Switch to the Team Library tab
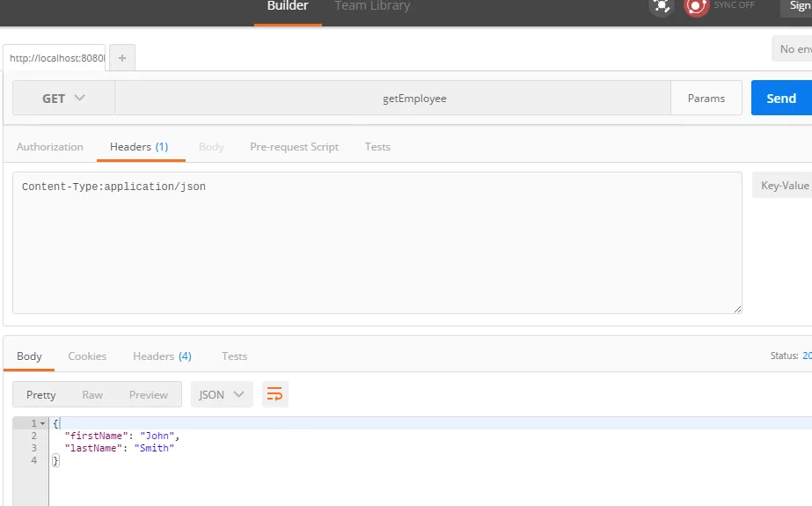This screenshot has width=812, height=506. pyautogui.click(x=372, y=6)
